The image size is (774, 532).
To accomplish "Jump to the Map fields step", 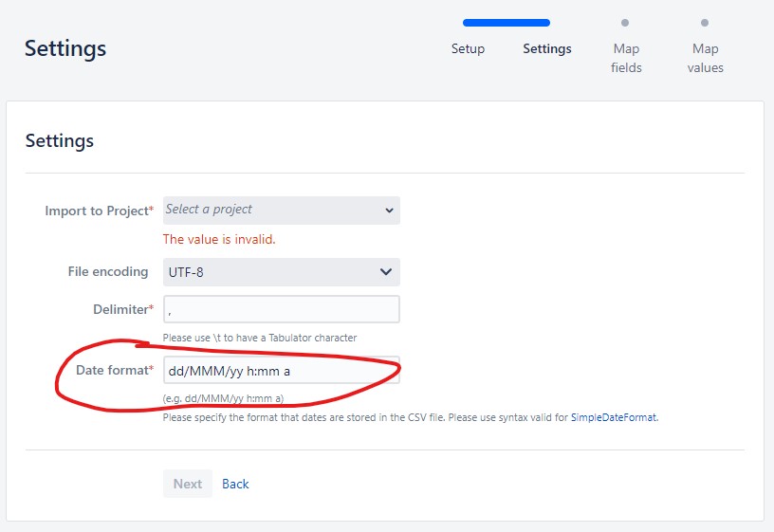I will [x=626, y=58].
